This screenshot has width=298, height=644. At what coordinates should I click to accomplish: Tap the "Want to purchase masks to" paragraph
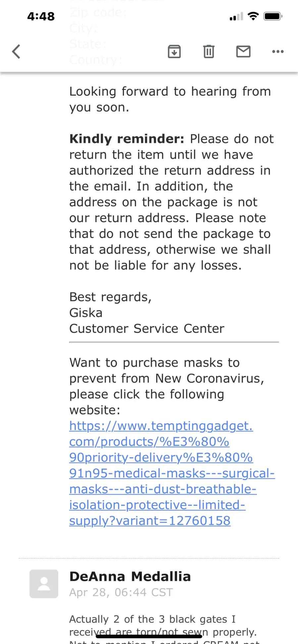(167, 386)
